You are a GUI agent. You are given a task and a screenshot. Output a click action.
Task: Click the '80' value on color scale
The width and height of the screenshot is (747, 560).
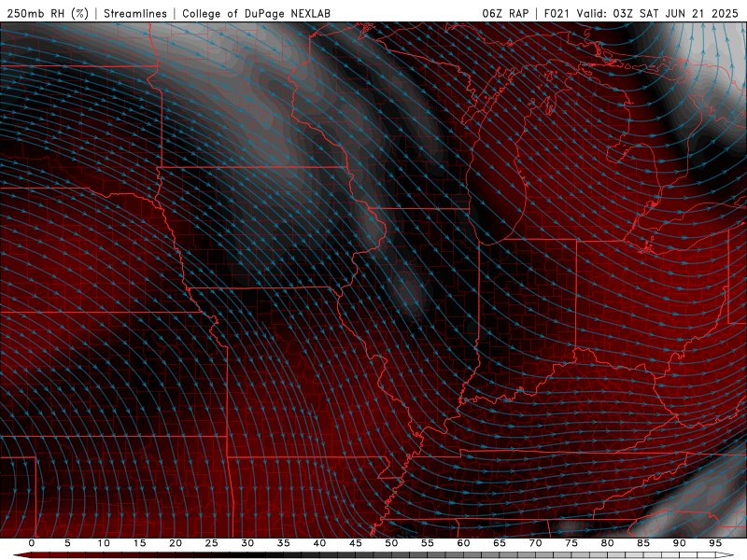608,543
